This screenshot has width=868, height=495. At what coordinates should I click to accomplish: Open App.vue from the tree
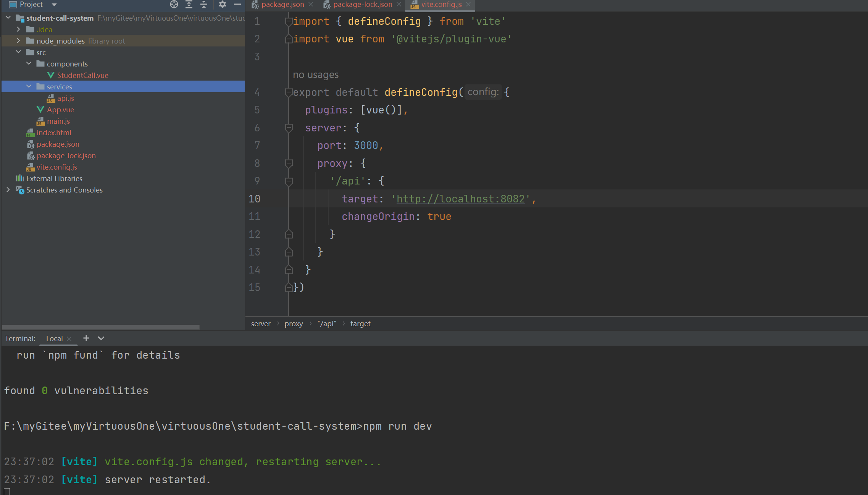[60, 110]
